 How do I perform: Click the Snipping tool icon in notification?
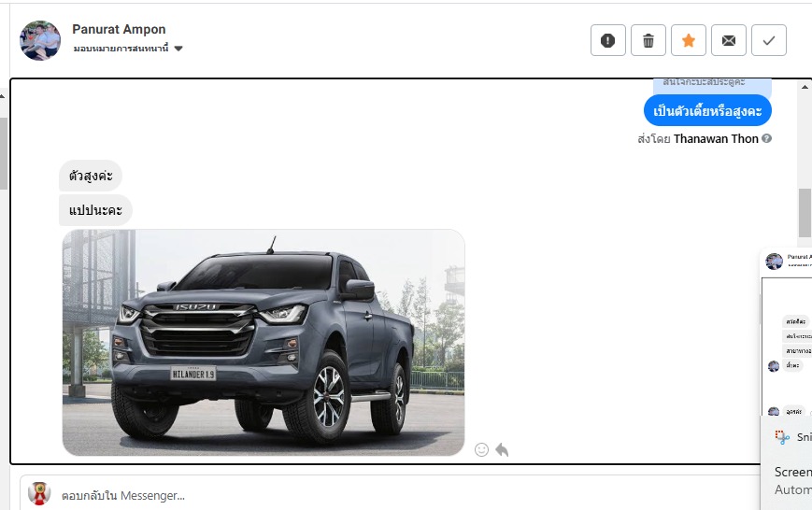(x=782, y=437)
